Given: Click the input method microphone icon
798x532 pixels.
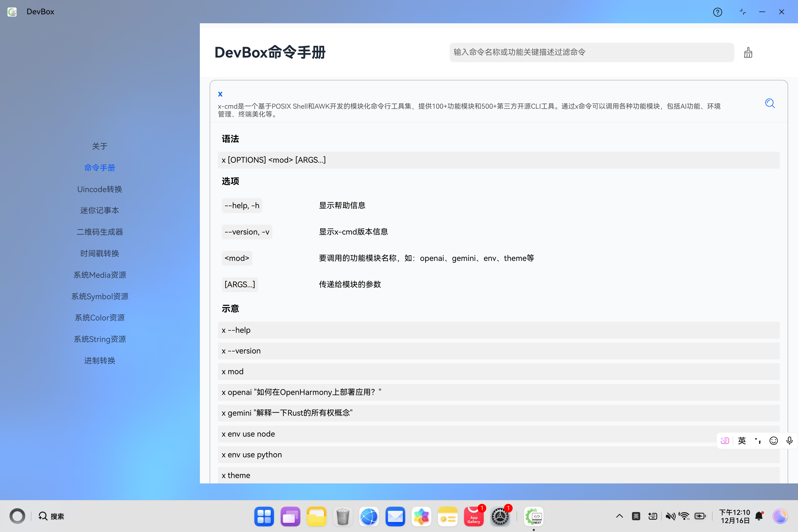Looking at the screenshot, I should (789, 440).
